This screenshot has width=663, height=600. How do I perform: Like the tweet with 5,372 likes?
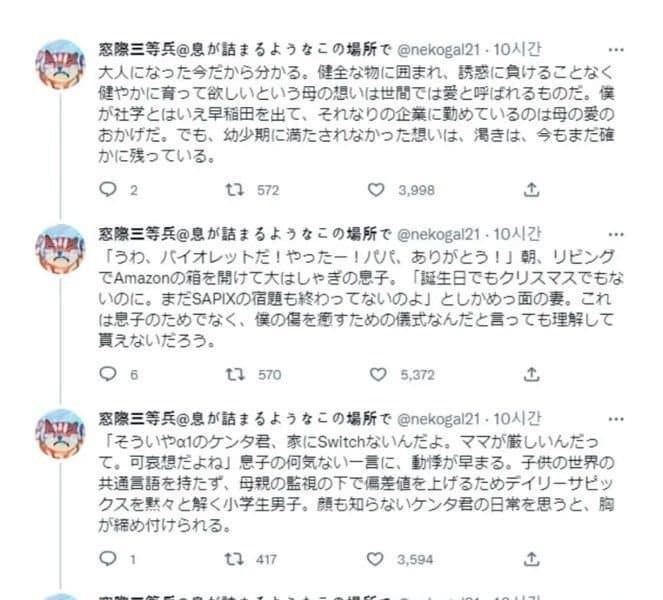[x=376, y=374]
